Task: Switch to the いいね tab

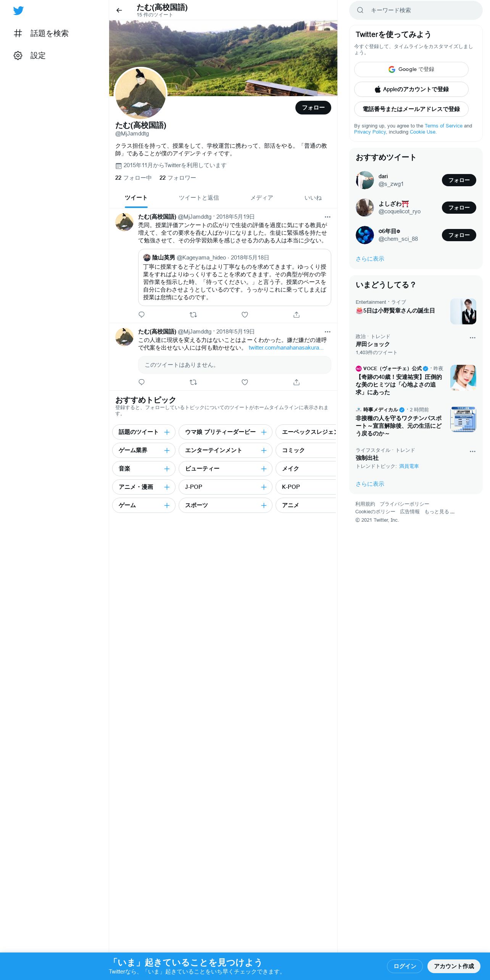Action: [313, 198]
